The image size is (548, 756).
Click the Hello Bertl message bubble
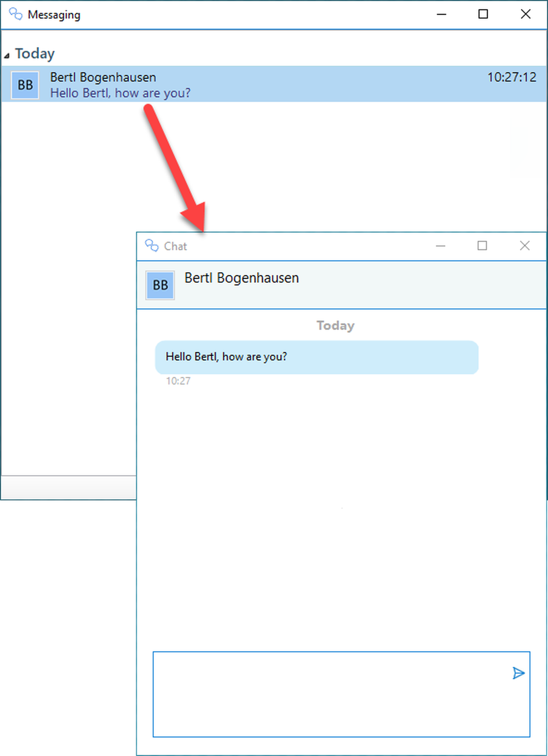tap(316, 357)
